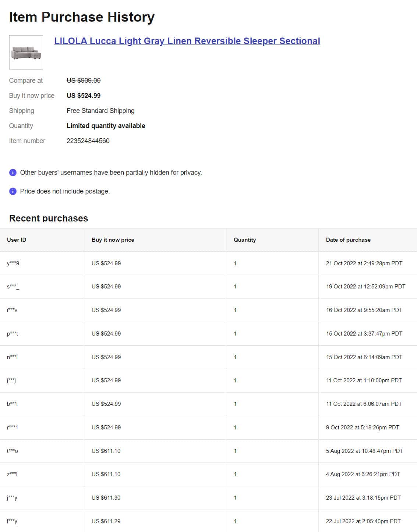Screen dimensions: 417x532
Task: Click the Buy it now price column header
Action: tap(113, 240)
